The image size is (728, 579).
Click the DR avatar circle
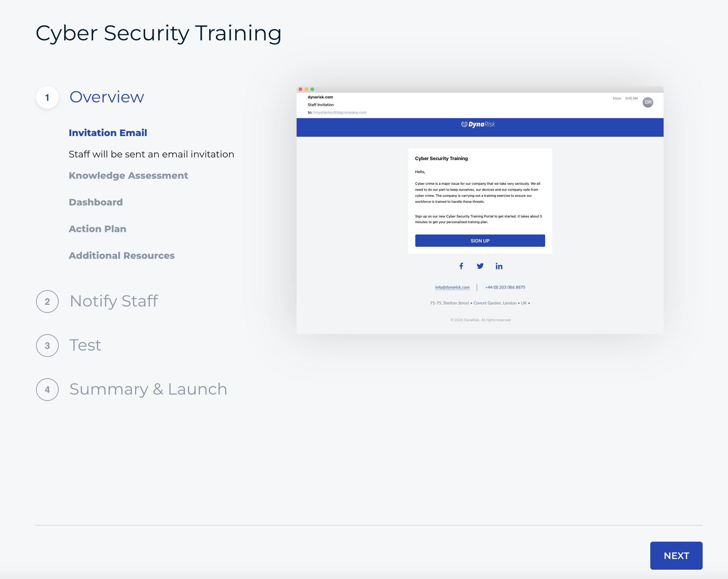[647, 102]
